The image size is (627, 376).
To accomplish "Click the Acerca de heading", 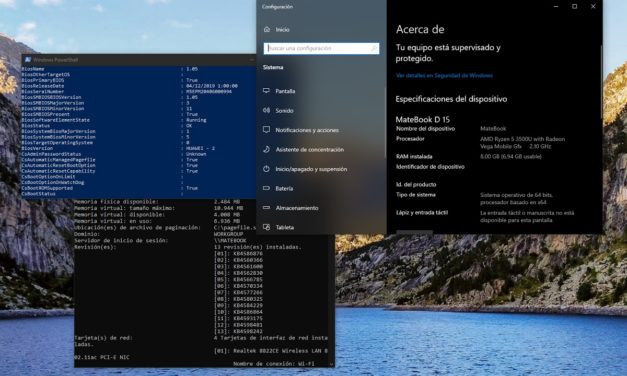I will pyautogui.click(x=420, y=29).
